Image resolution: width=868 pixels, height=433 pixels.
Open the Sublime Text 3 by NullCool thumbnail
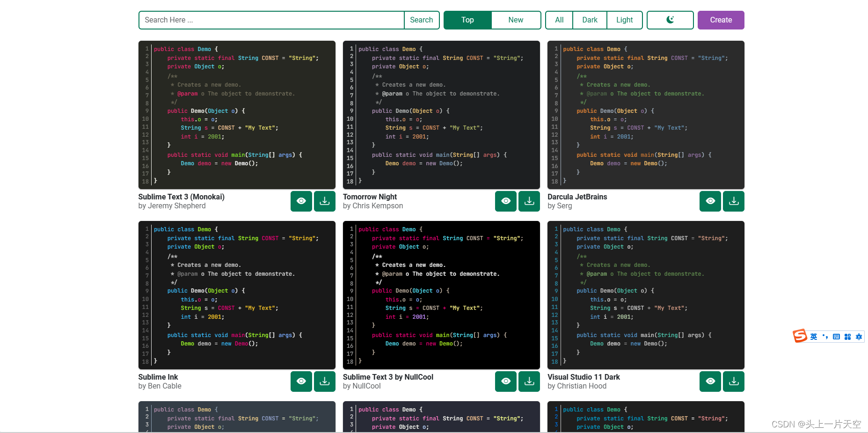click(x=441, y=295)
